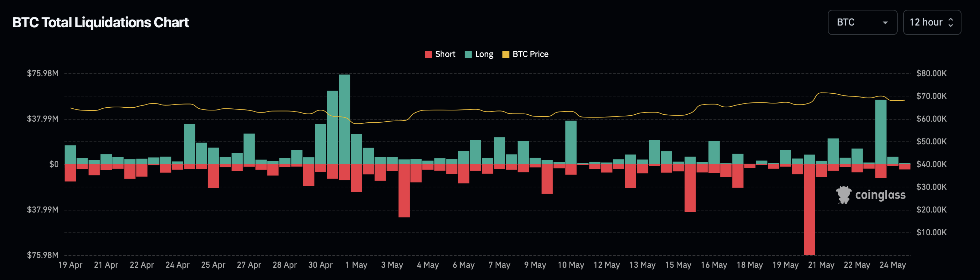
Task: Click the BTC dropdown caret arrow
Action: pyautogui.click(x=885, y=23)
